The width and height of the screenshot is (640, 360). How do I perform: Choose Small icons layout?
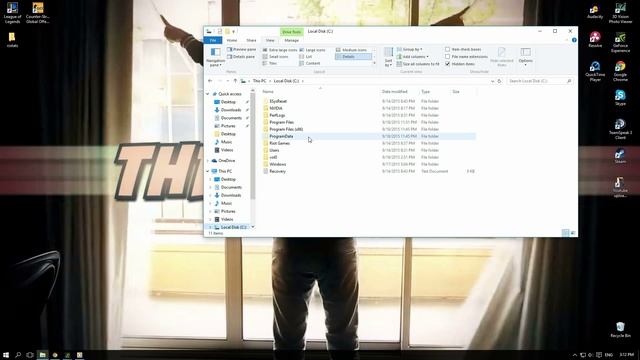(276, 57)
